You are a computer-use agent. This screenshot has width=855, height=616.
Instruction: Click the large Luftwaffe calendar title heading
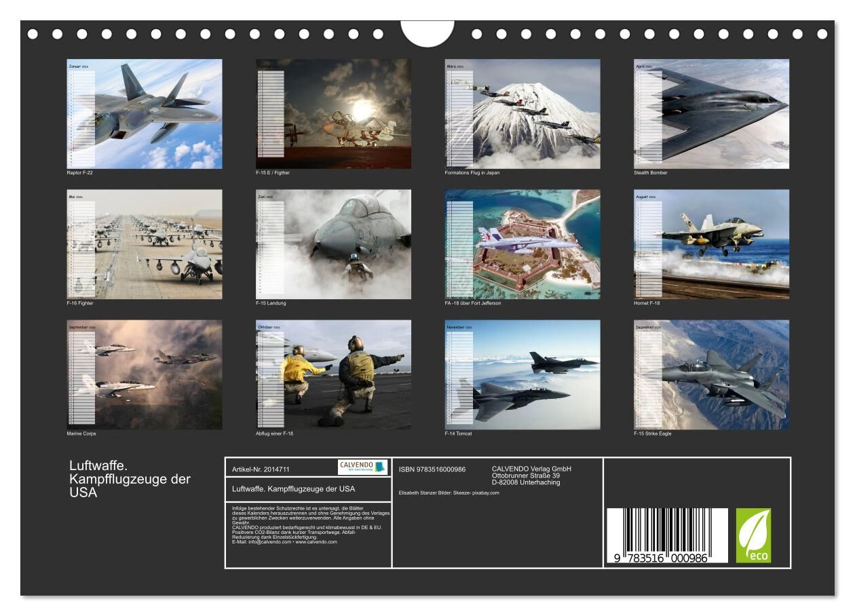(130, 479)
